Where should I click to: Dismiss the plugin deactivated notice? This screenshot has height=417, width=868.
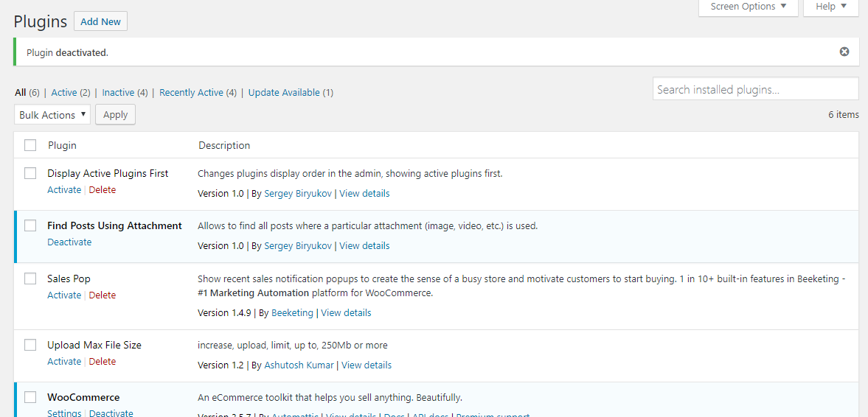click(844, 52)
